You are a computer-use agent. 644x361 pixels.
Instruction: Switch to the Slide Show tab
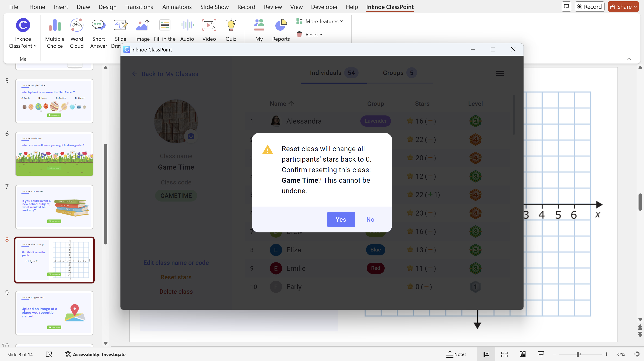coord(214,7)
